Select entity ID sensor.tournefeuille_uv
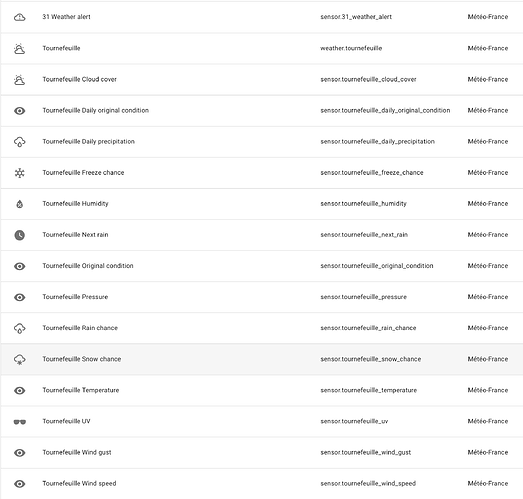 pyautogui.click(x=354, y=422)
